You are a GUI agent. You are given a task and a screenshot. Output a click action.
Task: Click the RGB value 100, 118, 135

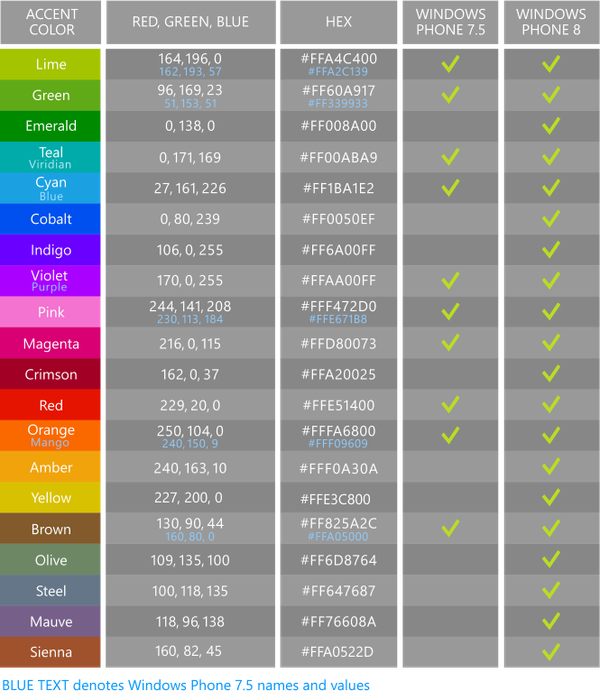click(190, 591)
